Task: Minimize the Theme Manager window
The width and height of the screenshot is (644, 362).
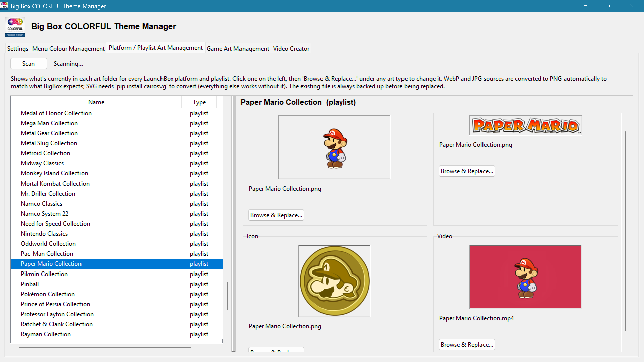Action: pos(585,6)
